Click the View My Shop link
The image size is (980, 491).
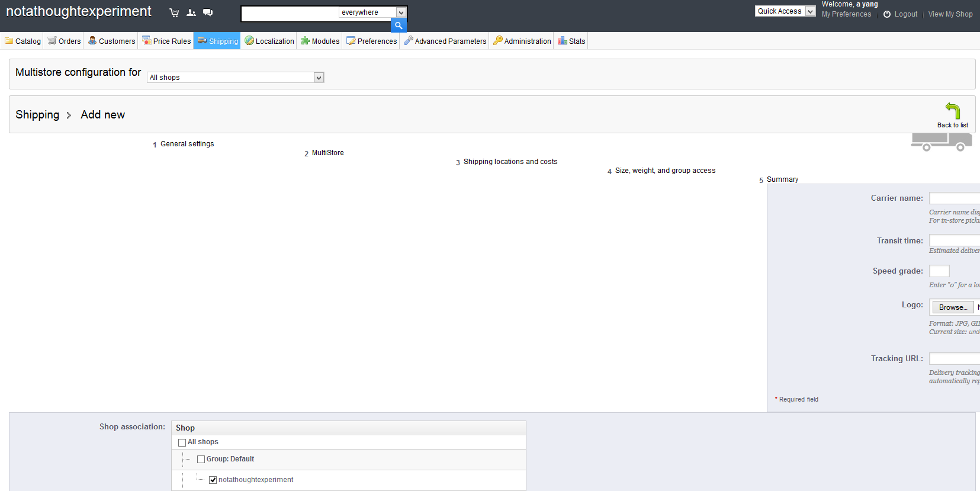click(x=950, y=14)
